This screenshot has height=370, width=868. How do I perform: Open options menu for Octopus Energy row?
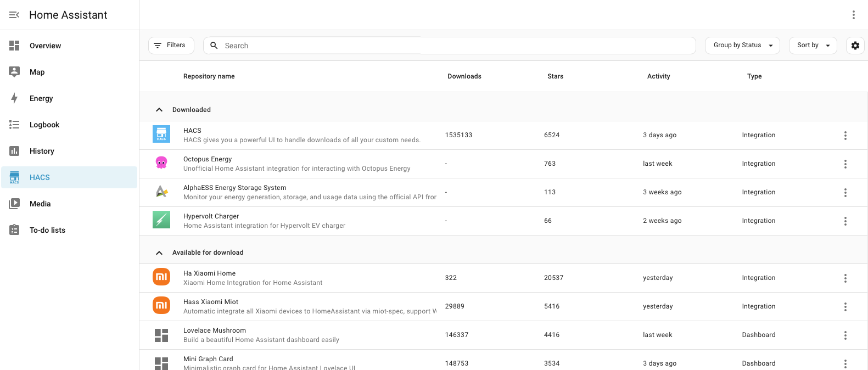coord(845,164)
